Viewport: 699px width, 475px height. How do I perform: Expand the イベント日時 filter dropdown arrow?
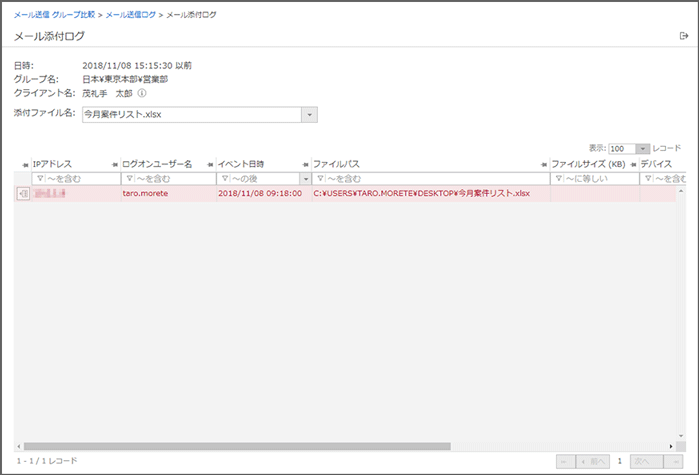point(305,179)
